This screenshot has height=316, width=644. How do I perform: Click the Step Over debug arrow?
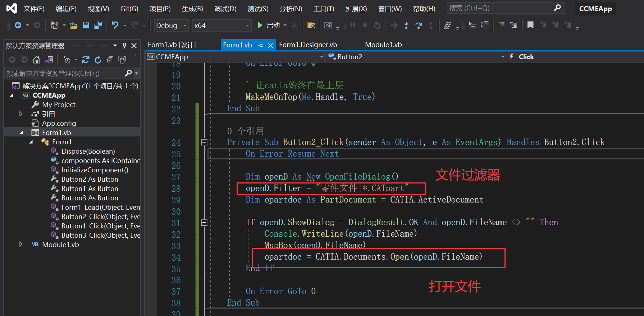pyautogui.click(x=419, y=25)
